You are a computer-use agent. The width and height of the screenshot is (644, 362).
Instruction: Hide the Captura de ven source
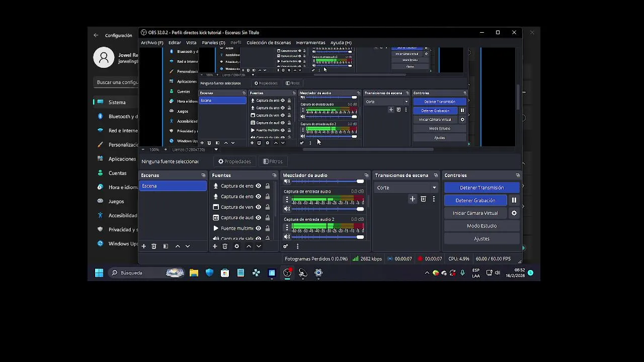point(259,207)
